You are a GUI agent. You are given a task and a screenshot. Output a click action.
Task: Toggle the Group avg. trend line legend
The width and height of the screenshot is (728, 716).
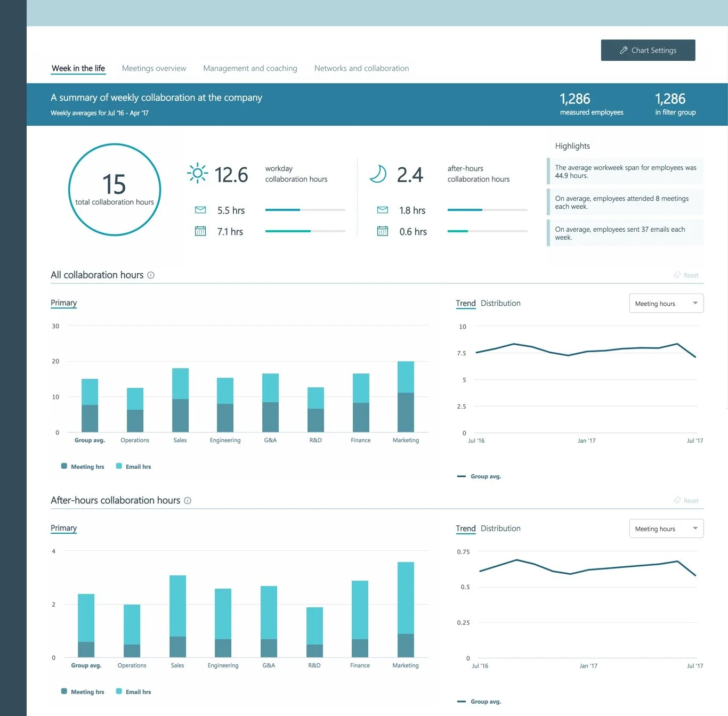479,476
